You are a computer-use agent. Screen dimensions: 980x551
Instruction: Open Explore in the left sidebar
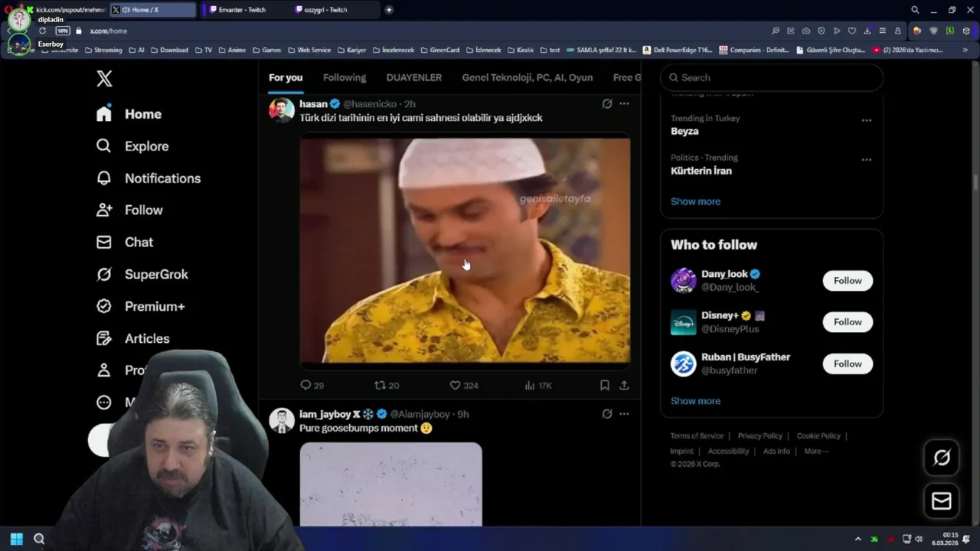pyautogui.click(x=132, y=146)
